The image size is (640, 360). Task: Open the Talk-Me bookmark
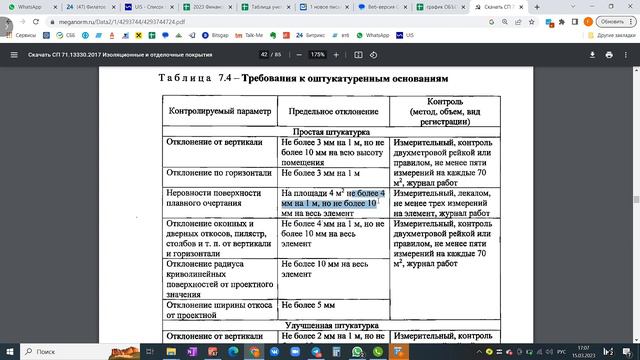[x=249, y=36]
